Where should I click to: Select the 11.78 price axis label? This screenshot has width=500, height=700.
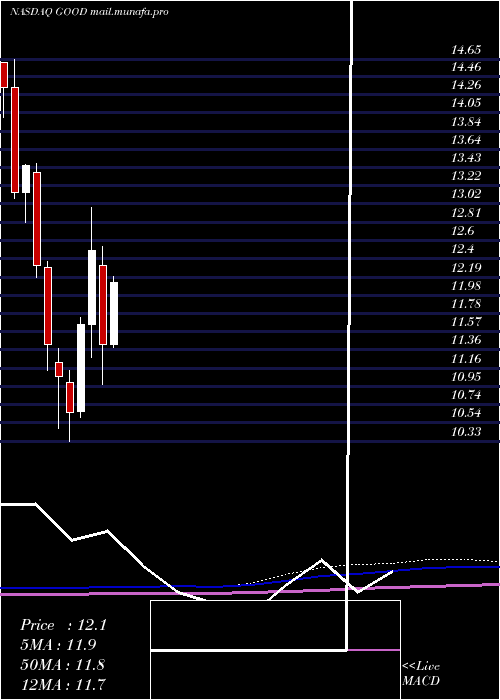point(466,304)
